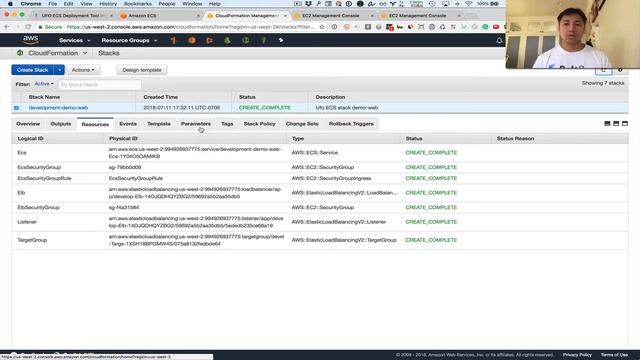640x360 pixels.
Task: Open the Bookmarks menu in Chrome menu bar
Action: 138,4
